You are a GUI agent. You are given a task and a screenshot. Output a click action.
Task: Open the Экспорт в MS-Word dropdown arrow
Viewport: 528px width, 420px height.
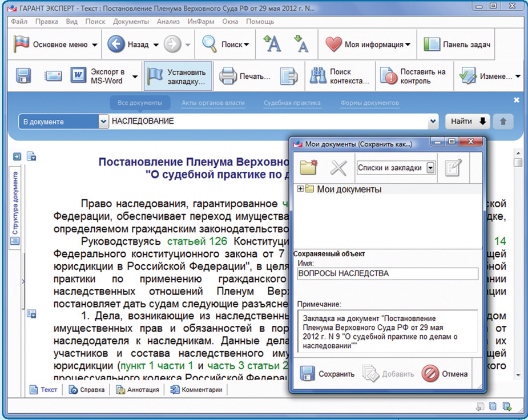pyautogui.click(x=135, y=76)
